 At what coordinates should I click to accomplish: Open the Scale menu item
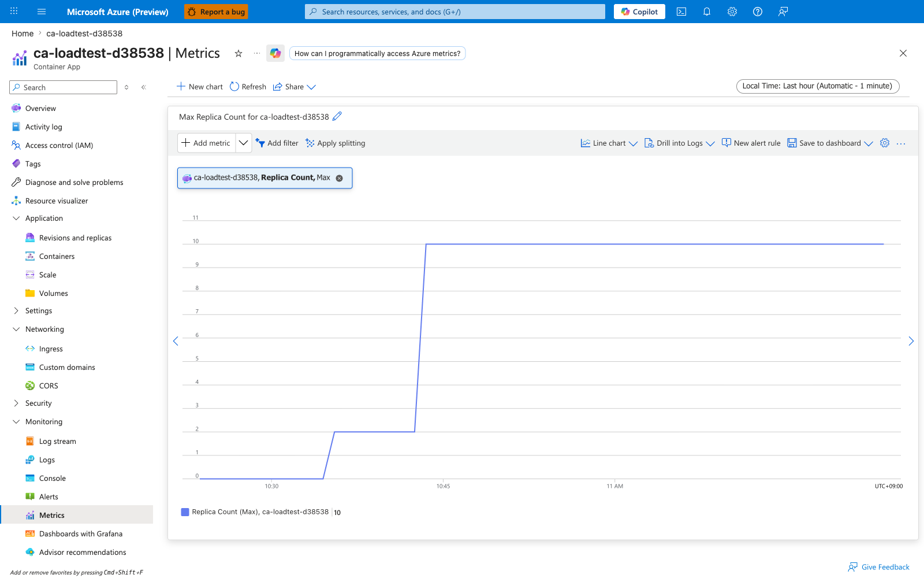[x=48, y=275]
